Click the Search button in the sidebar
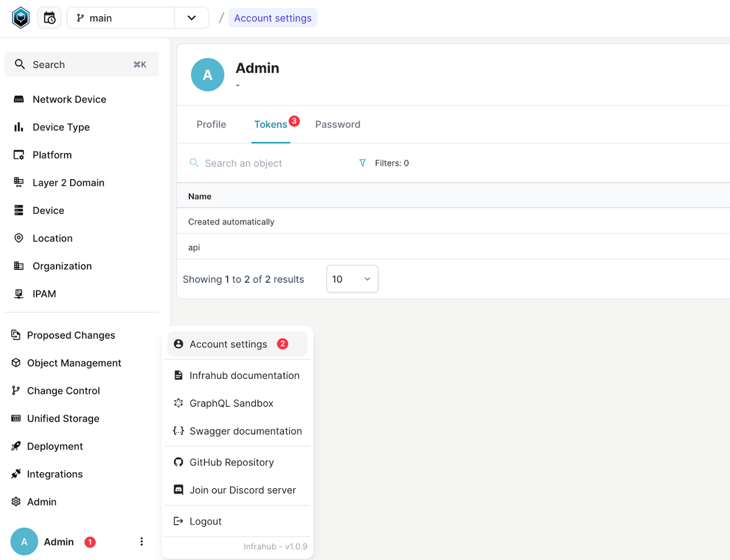Viewport: 730px width, 560px height. coord(82,64)
